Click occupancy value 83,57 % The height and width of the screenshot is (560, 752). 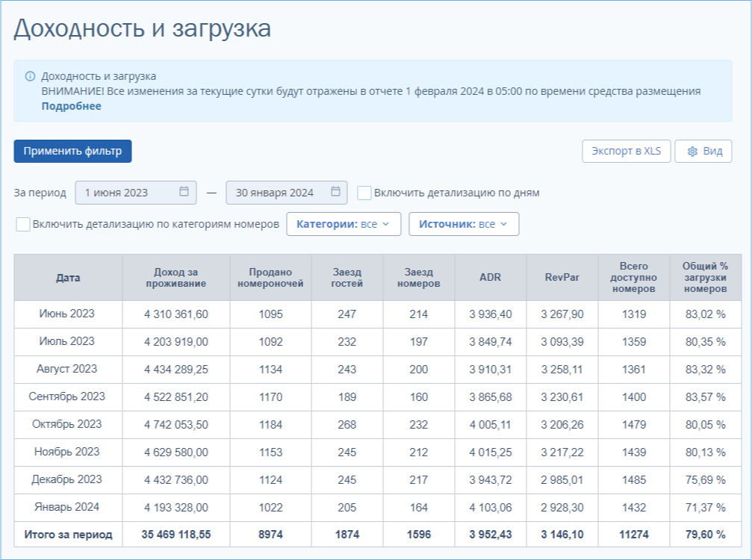point(706,397)
